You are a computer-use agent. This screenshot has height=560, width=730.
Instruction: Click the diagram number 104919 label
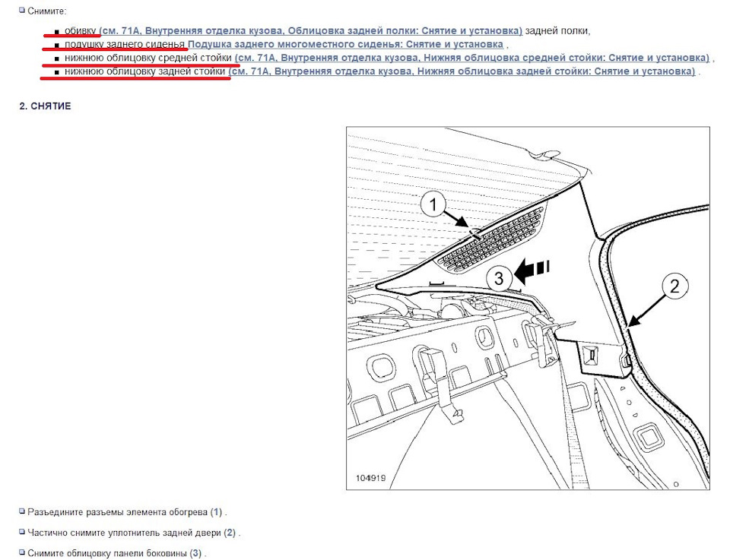371,478
